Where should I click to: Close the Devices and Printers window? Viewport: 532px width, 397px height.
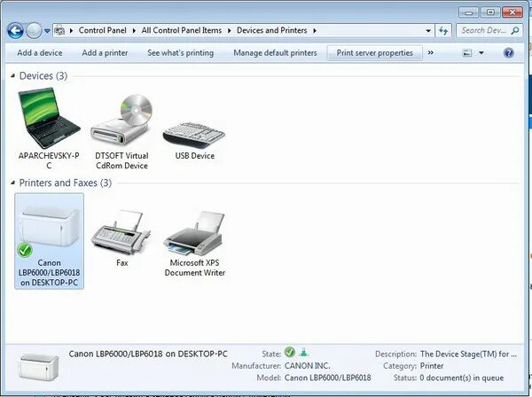tap(512, 12)
